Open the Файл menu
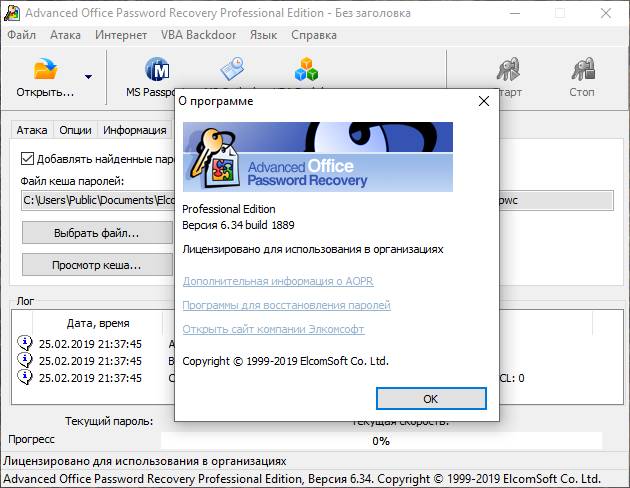This screenshot has height=488, width=630. tap(21, 35)
